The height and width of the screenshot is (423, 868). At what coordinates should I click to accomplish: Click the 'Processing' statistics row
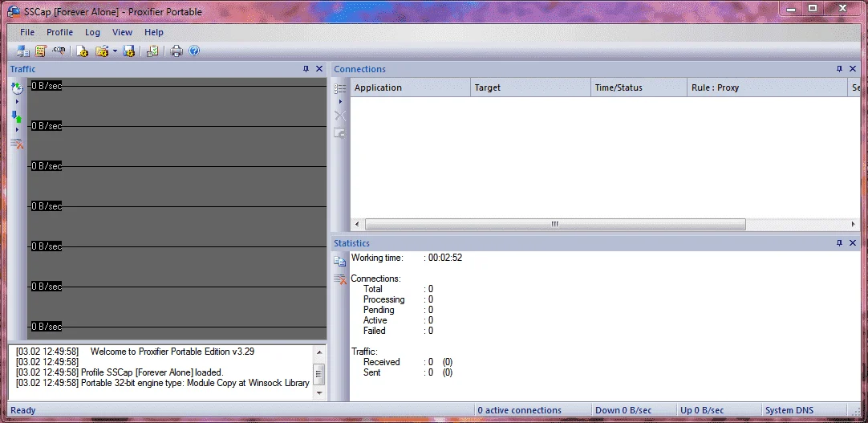pyautogui.click(x=398, y=299)
